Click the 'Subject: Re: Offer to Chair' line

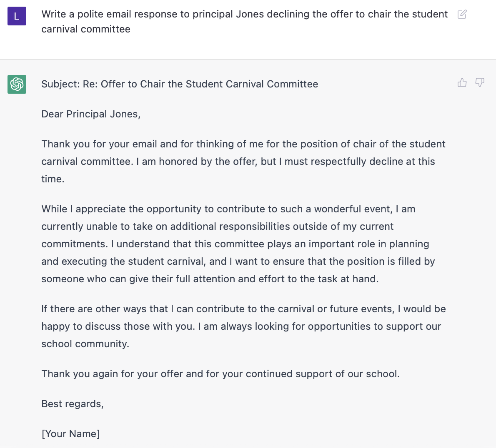[180, 84]
